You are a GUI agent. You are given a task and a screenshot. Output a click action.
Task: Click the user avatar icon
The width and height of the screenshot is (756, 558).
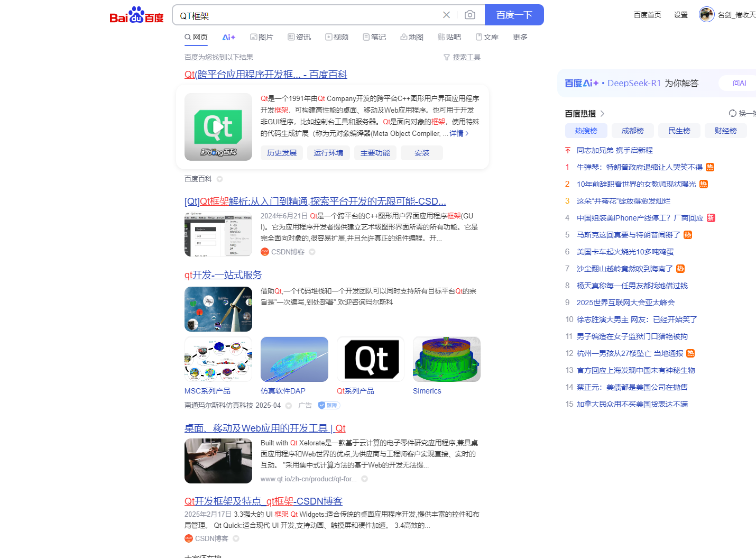pos(707,14)
